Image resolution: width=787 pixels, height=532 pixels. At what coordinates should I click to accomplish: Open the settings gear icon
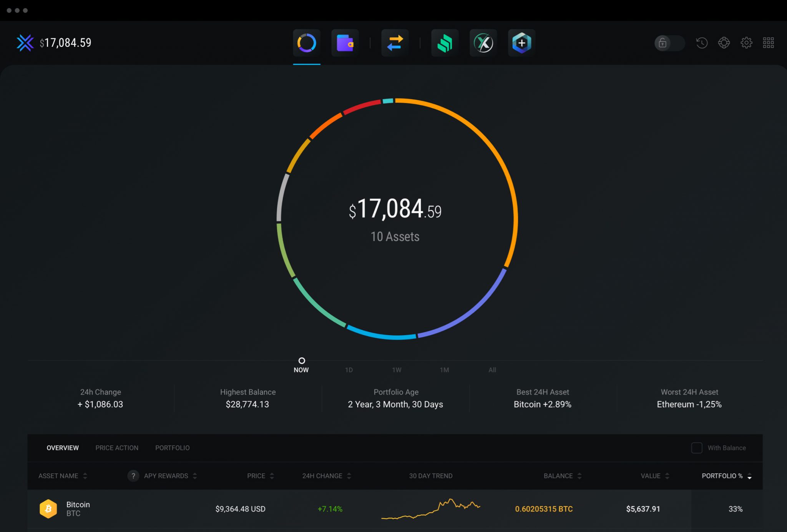[746, 43]
